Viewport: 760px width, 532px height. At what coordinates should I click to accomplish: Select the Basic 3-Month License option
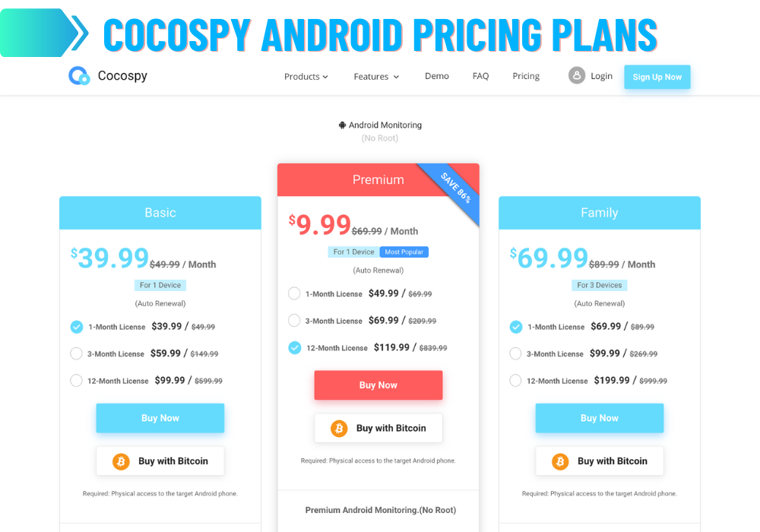[76, 353]
